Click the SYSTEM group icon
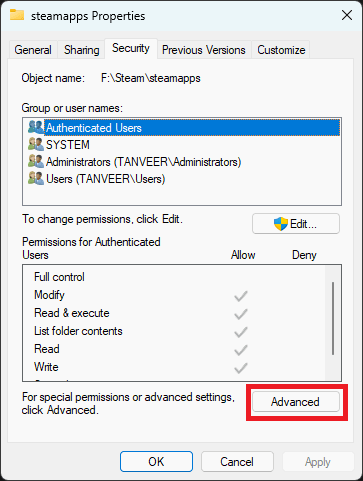This screenshot has width=363, height=481. tap(36, 144)
